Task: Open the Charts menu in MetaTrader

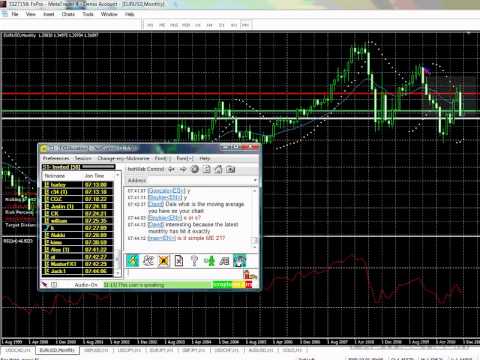Action: [x=68, y=14]
